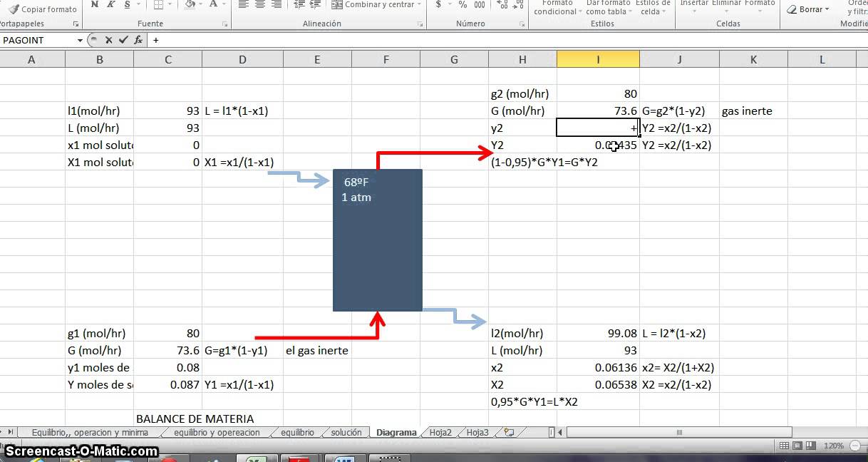Open the Combinar y centrar dropdown arrow
Image resolution: width=868 pixels, height=462 pixels.
pyautogui.click(x=420, y=4)
